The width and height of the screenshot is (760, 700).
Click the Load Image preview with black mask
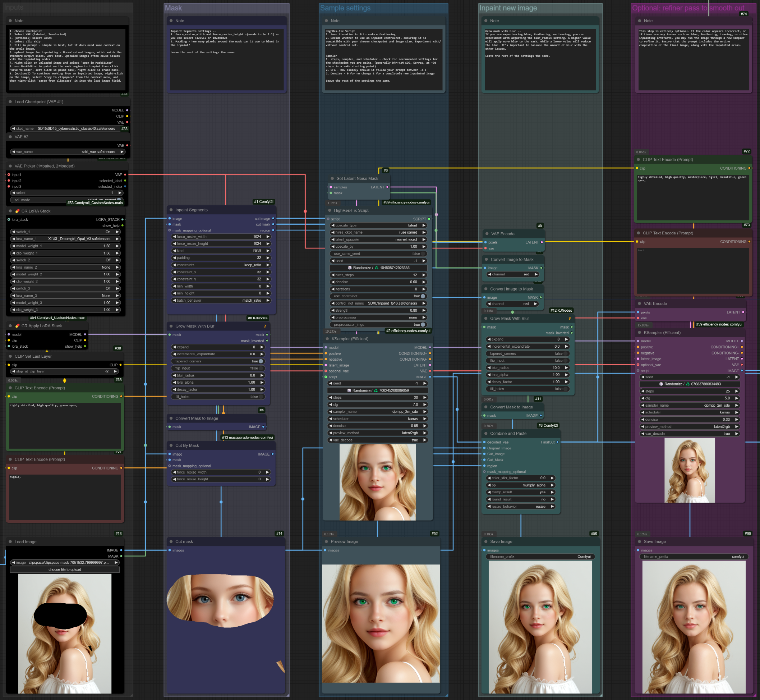point(65,633)
